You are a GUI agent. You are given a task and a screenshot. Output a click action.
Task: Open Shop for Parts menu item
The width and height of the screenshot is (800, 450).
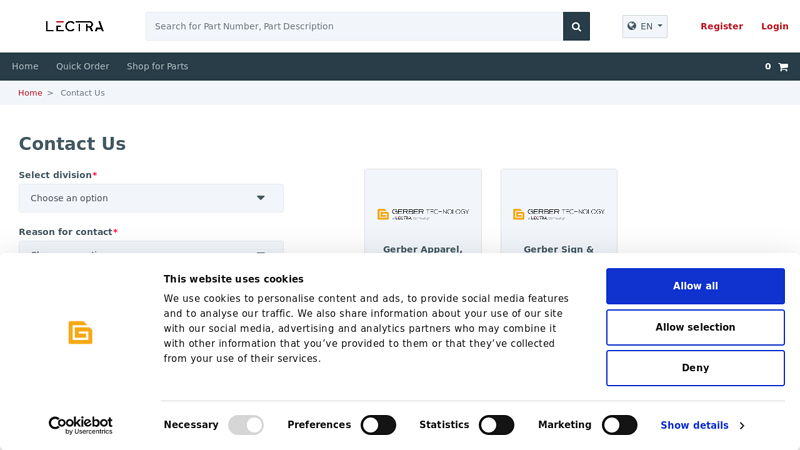pyautogui.click(x=157, y=67)
